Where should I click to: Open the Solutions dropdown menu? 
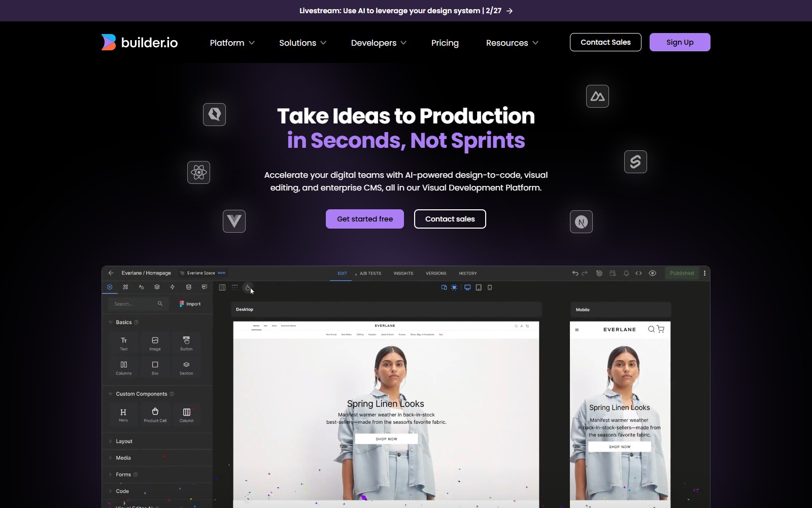(303, 43)
